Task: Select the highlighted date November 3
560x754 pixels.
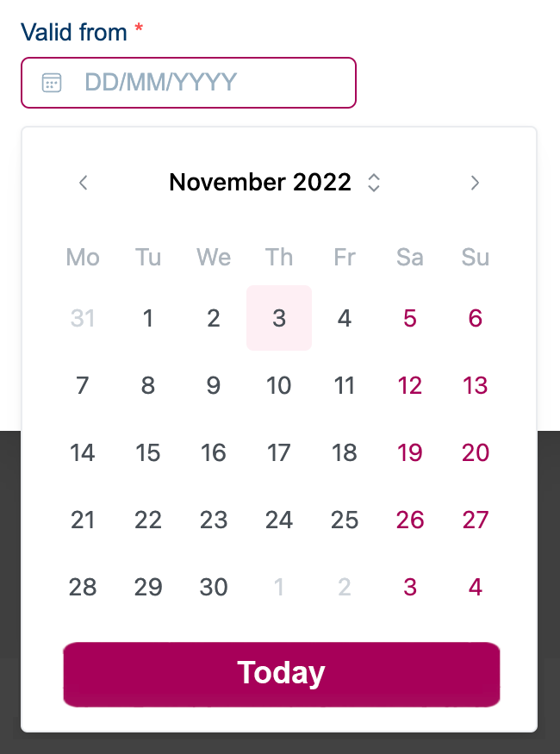Action: tap(279, 318)
